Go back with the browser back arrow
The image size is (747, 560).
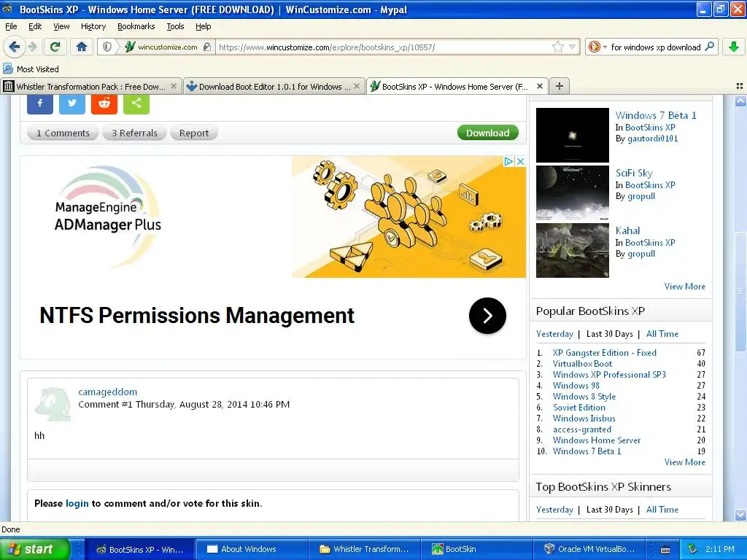click(x=14, y=47)
